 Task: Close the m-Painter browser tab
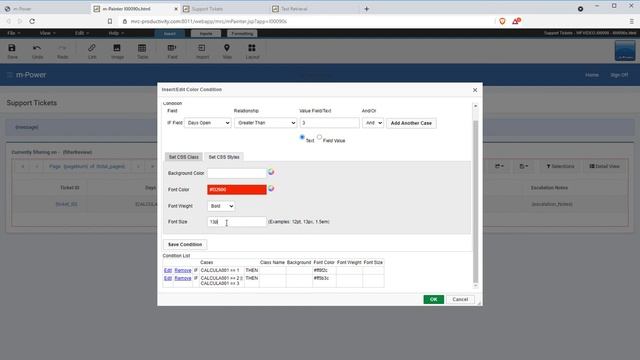pos(176,9)
